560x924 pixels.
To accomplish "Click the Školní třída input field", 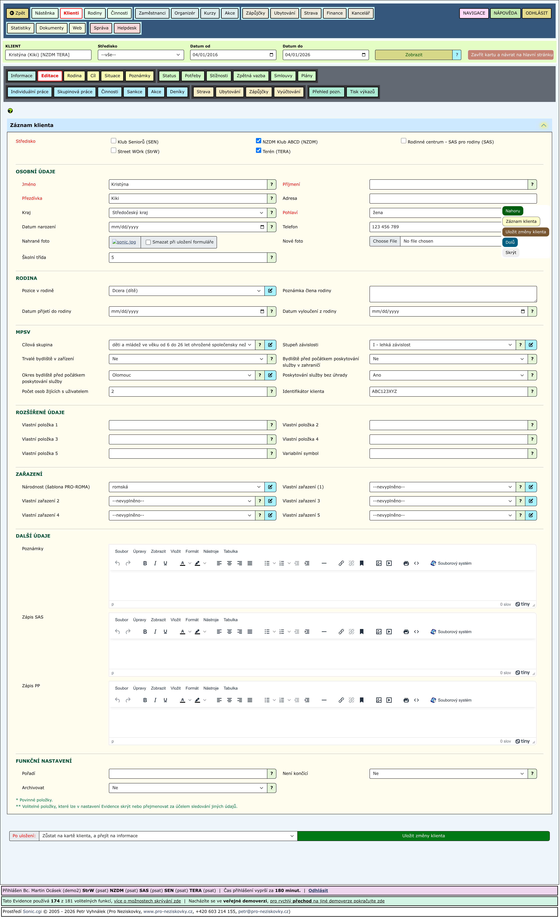I will 188,258.
